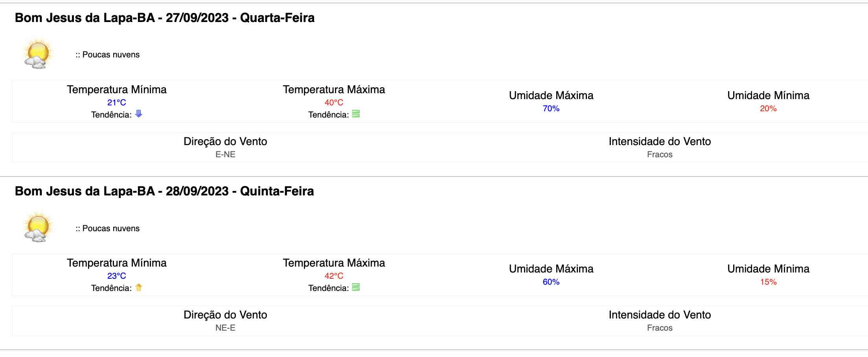Click the 15% Umidade Mínima value

point(768,282)
